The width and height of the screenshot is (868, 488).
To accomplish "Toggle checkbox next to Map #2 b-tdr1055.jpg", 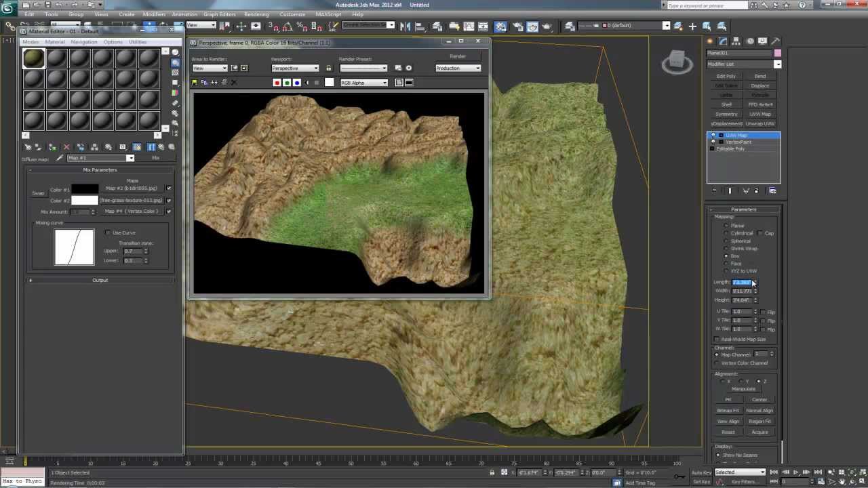I will click(x=169, y=188).
